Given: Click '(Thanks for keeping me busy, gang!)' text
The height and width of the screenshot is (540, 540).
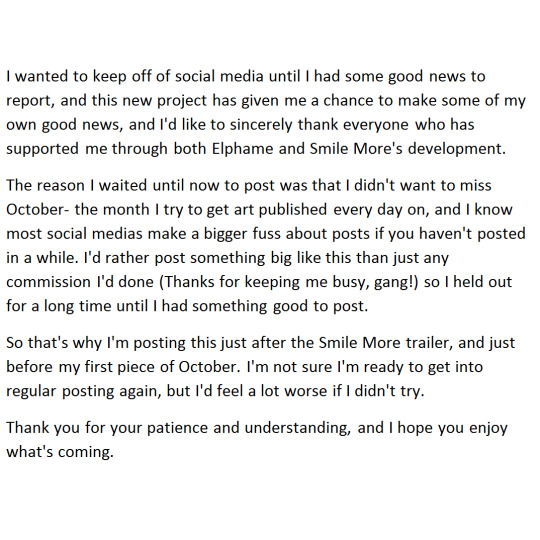Looking at the screenshot, I should tap(289, 282).
